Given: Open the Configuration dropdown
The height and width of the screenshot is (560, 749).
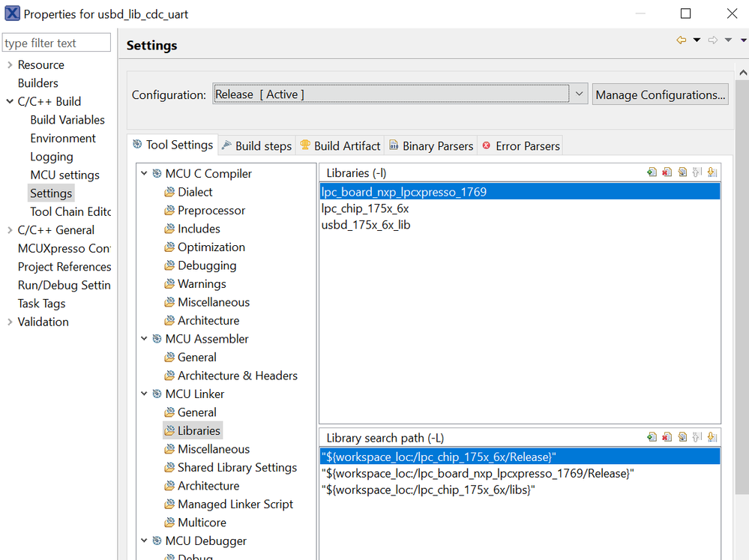Looking at the screenshot, I should tap(579, 94).
